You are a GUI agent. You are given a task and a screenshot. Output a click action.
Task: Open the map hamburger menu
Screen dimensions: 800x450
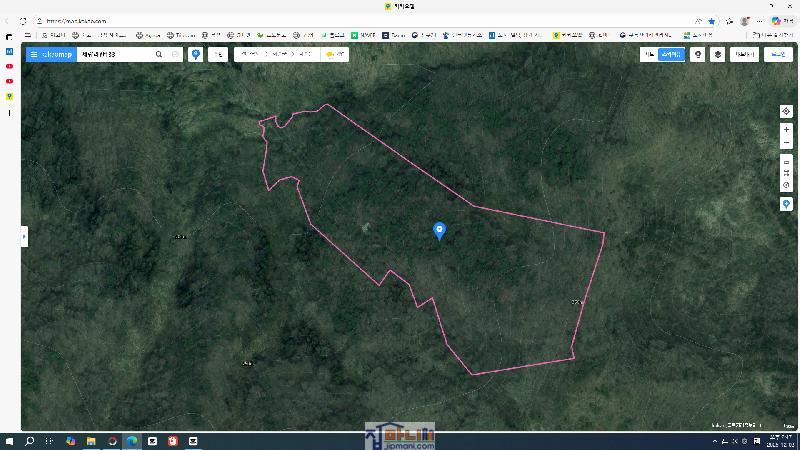point(33,55)
